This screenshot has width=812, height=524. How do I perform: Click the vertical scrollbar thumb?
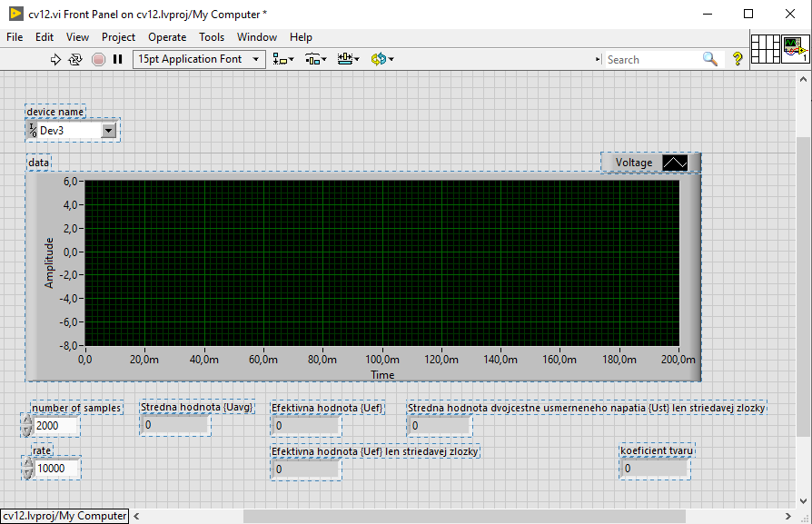click(803, 286)
